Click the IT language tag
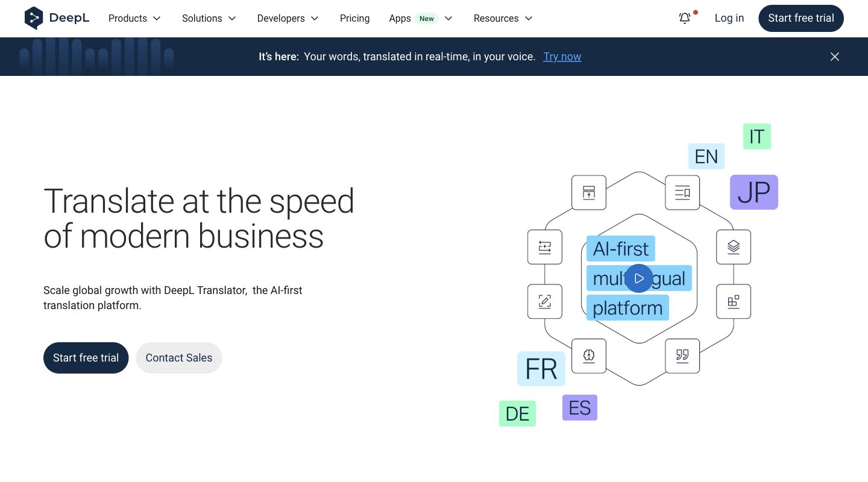Image resolution: width=868 pixels, height=482 pixels. pos(757,137)
